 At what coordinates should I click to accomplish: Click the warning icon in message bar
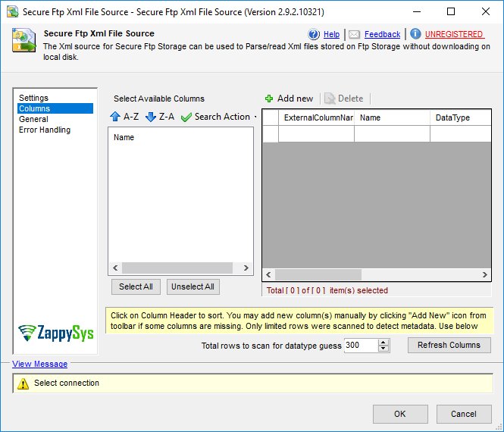pos(23,383)
